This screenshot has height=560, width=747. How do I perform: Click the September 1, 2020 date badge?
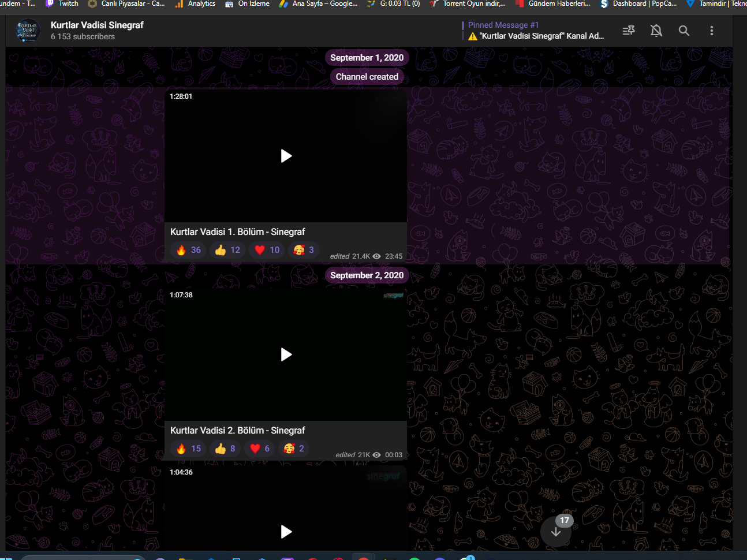[367, 58]
